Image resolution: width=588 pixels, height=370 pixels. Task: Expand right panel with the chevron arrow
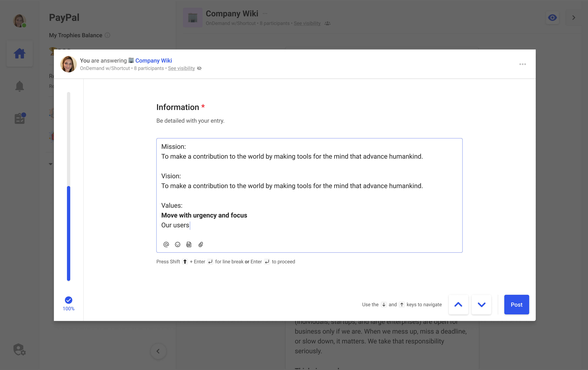[x=574, y=18]
